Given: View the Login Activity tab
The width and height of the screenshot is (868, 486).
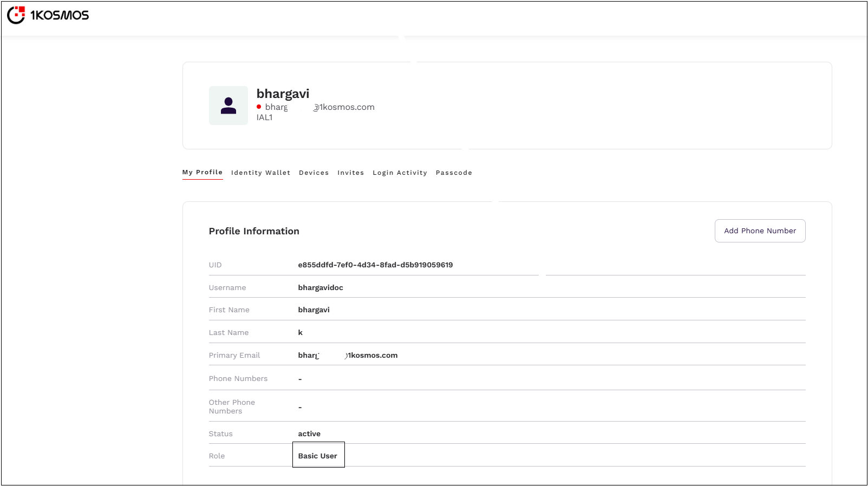Looking at the screenshot, I should [x=400, y=173].
